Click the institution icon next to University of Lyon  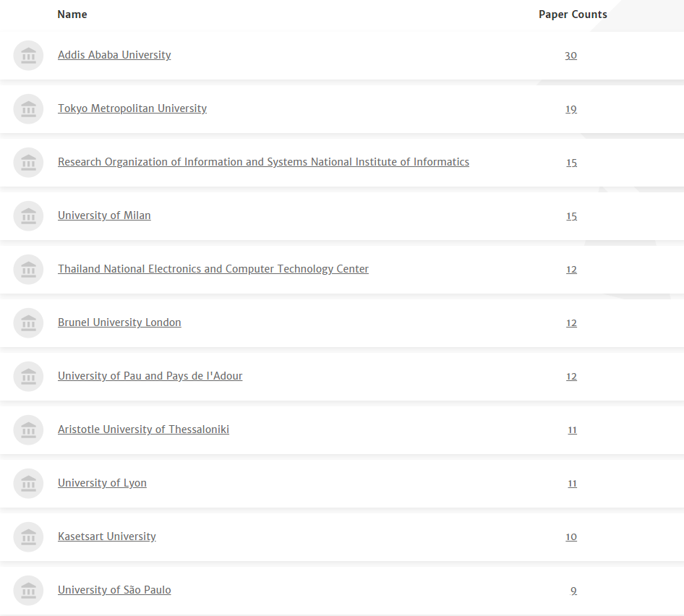[x=28, y=484]
